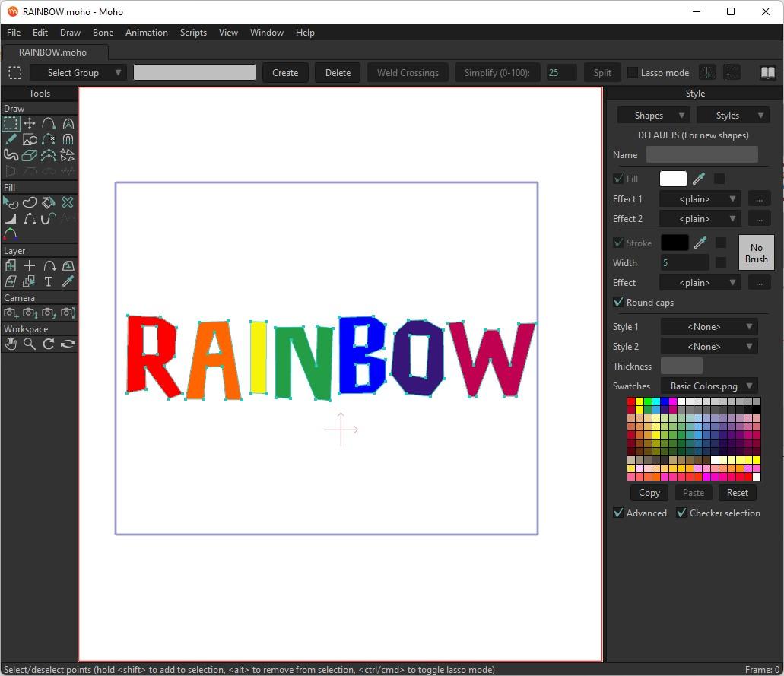This screenshot has height=676, width=784.
Task: Expand the Styles dropdown
Action: point(733,115)
